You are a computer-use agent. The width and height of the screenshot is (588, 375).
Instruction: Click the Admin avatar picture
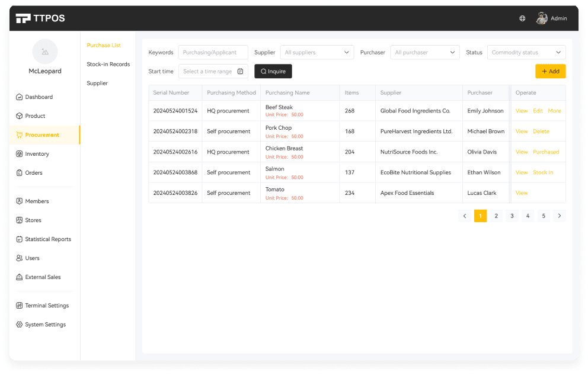pos(542,18)
